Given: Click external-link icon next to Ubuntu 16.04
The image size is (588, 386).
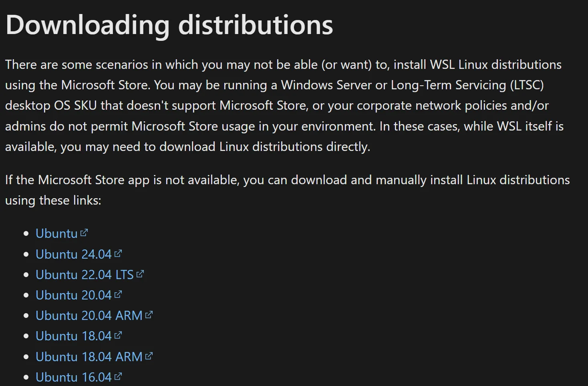Looking at the screenshot, I should pyautogui.click(x=118, y=376).
